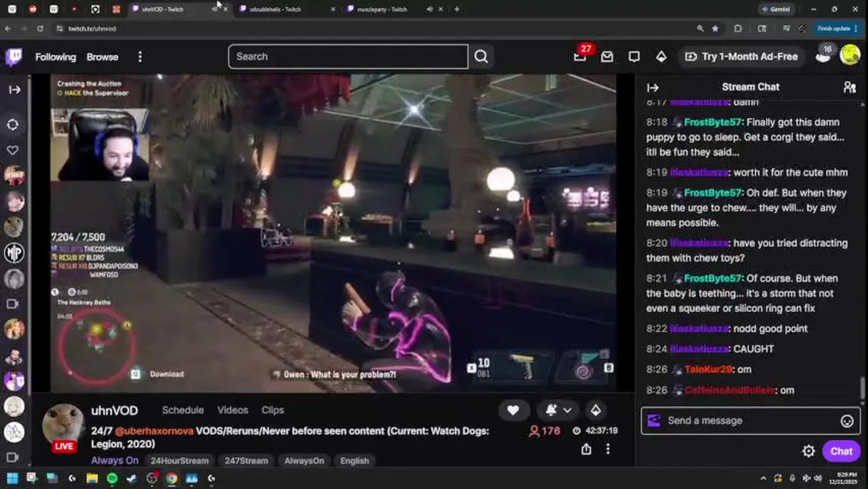Open the Get Bits diamond icon
Screen dimensions: 868x489
coord(661,56)
